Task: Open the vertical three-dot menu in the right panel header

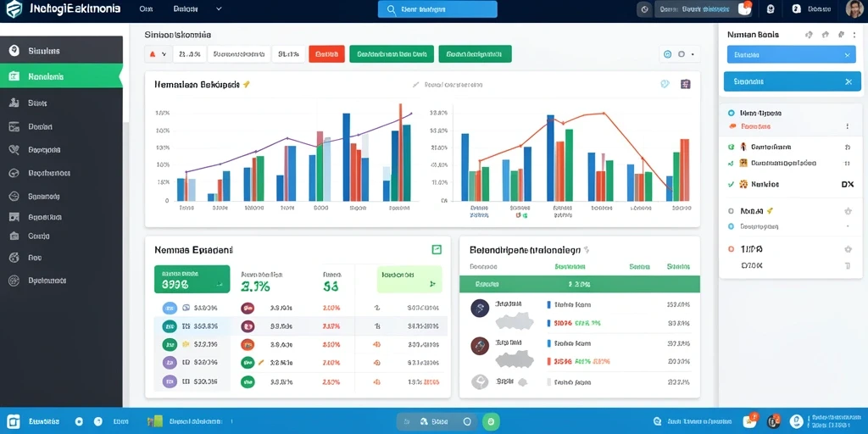Action: pyautogui.click(x=854, y=34)
